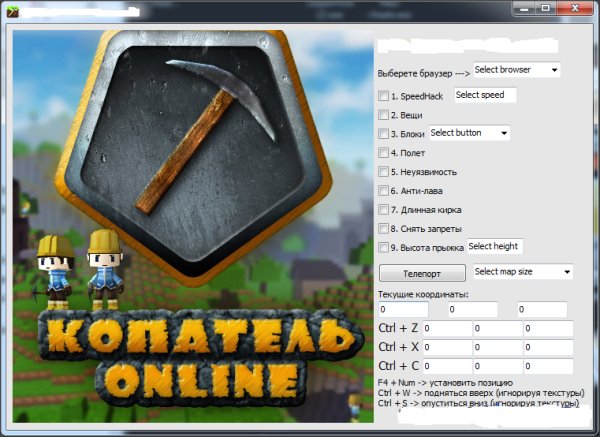Turn on the 6. Анти-лава checkbox

point(383,191)
